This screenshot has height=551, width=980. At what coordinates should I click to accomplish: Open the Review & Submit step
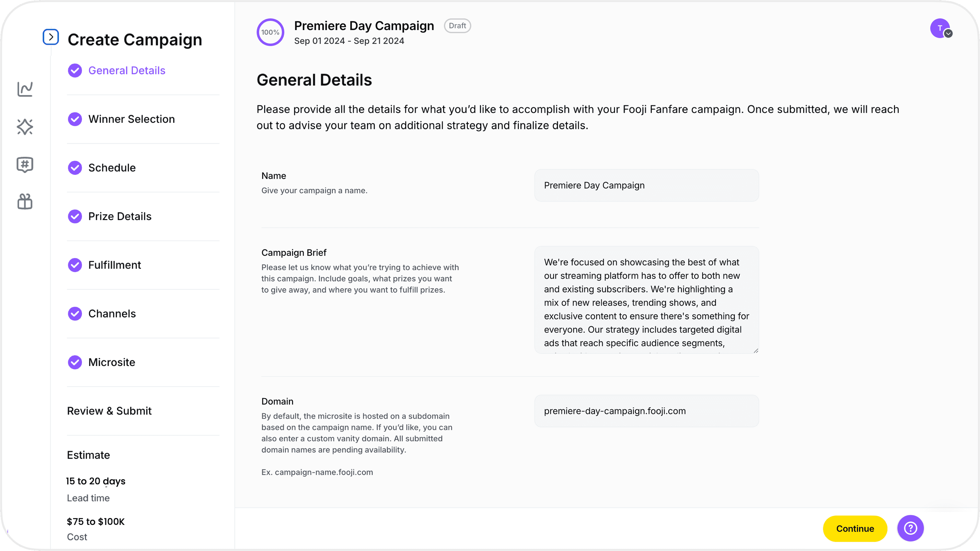[x=109, y=411]
